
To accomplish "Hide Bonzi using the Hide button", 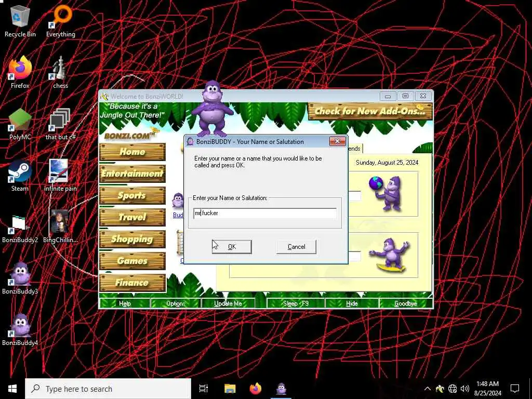I will tap(352, 303).
